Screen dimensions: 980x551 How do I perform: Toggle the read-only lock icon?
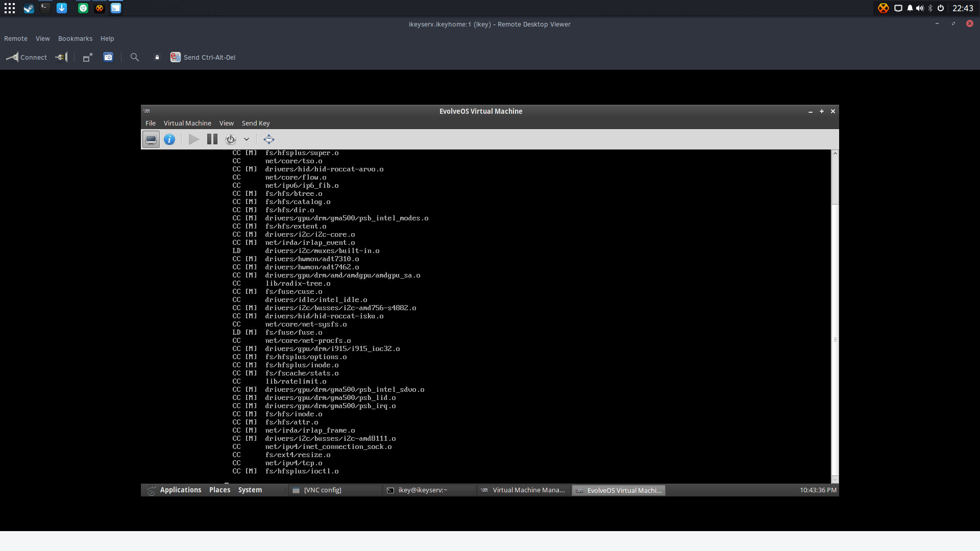pyautogui.click(x=157, y=57)
